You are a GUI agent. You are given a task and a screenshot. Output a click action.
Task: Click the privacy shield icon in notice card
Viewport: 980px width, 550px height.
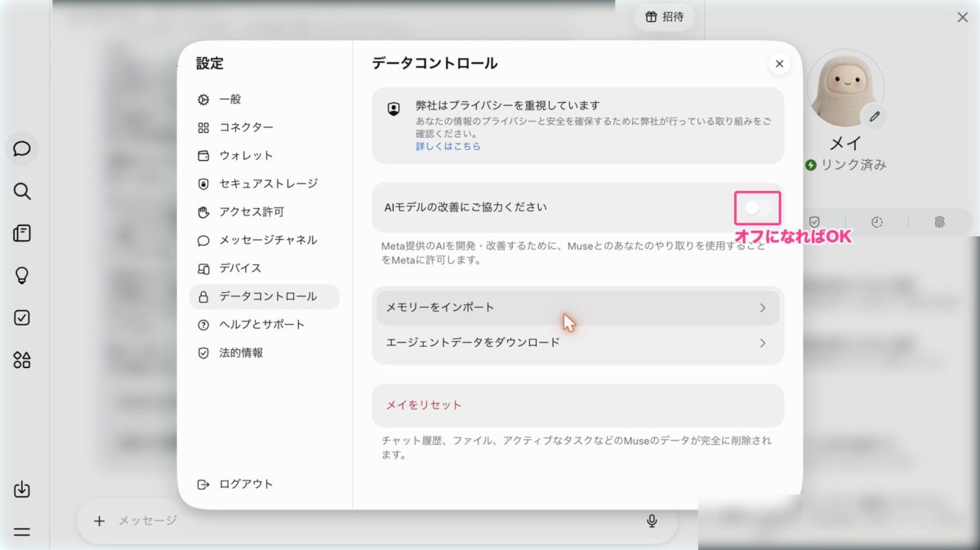[x=394, y=109]
